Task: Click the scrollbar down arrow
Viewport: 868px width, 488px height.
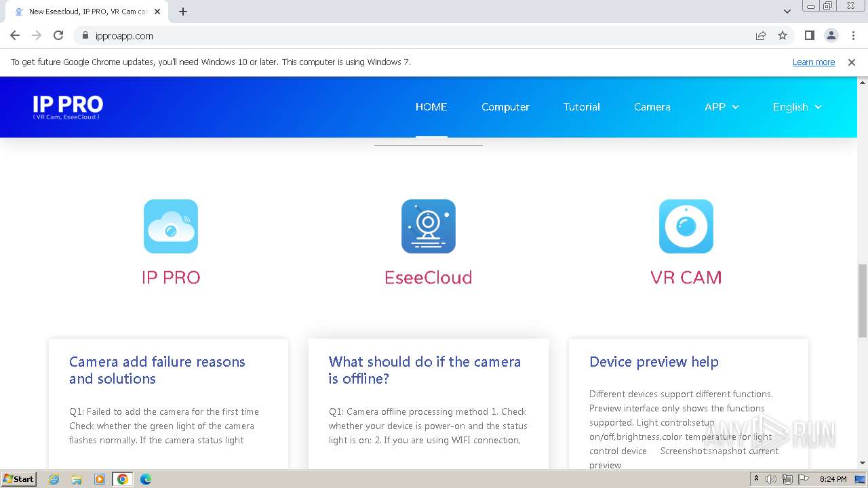Action: click(863, 463)
